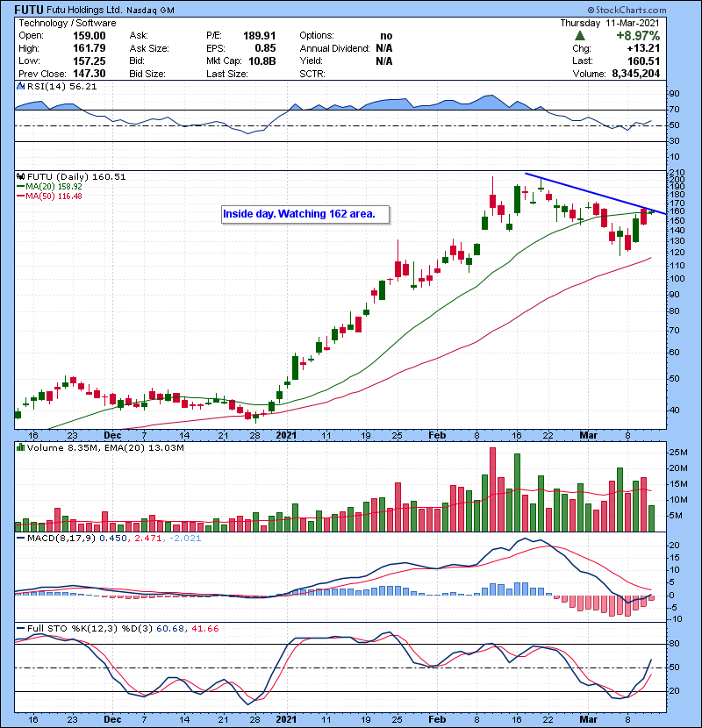Select the FUTU ticker symbol in the header
The width and height of the screenshot is (702, 728).
(x=29, y=10)
